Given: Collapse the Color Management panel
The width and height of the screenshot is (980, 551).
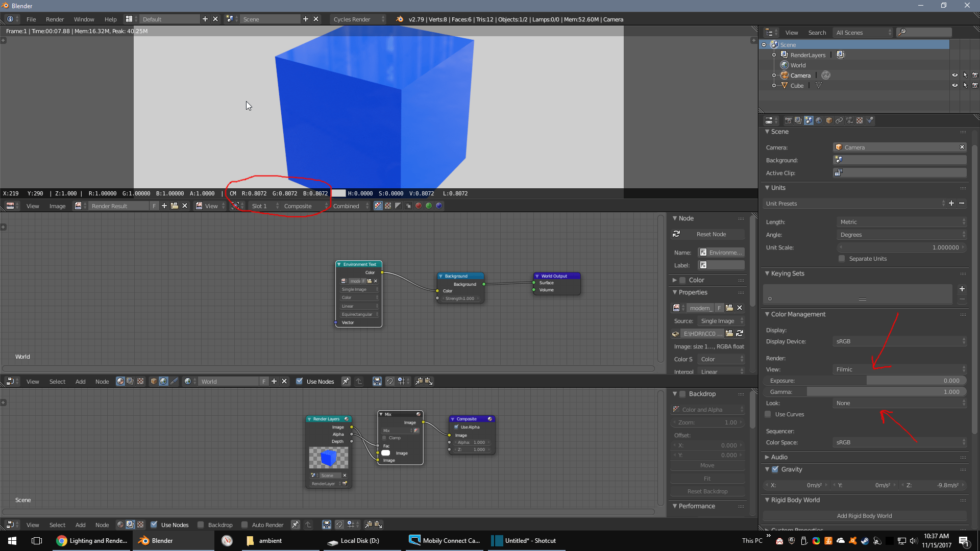Looking at the screenshot, I should click(768, 314).
